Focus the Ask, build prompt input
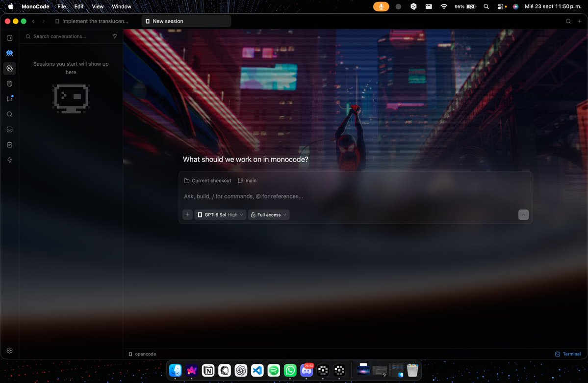Image resolution: width=588 pixels, height=383 pixels. (x=355, y=196)
